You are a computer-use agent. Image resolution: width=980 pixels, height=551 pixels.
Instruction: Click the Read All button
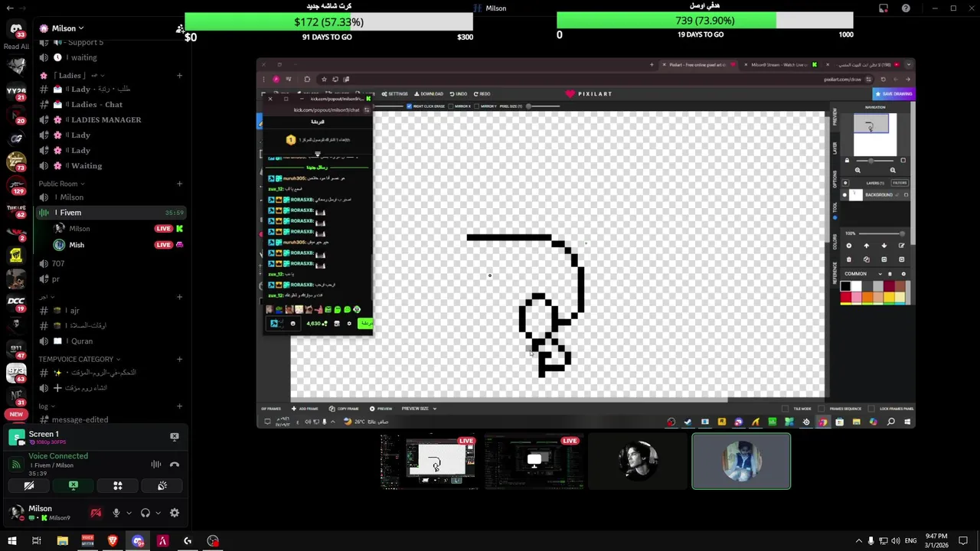pos(16,47)
